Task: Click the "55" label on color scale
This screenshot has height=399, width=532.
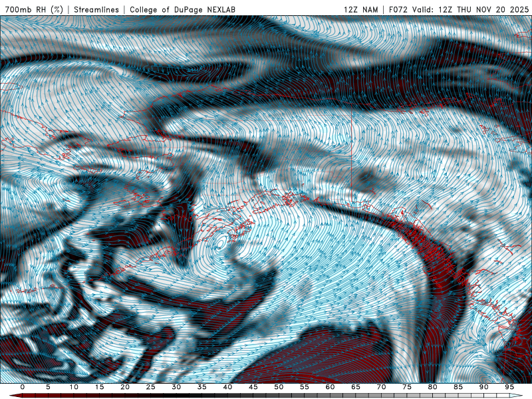Action: (305, 387)
